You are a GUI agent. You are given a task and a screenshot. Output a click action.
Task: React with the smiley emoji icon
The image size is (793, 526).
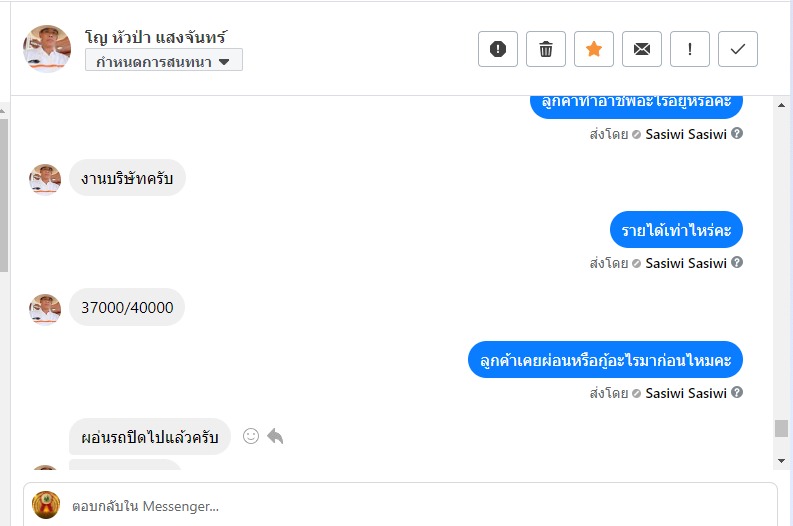251,436
